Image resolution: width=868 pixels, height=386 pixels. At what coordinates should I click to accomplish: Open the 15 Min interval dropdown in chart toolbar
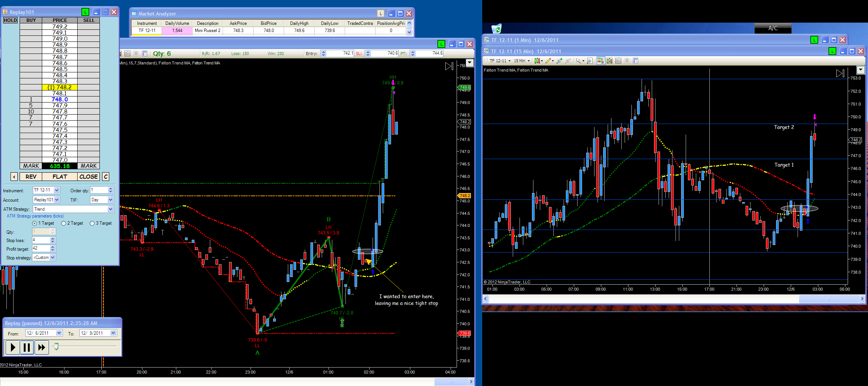pos(522,61)
